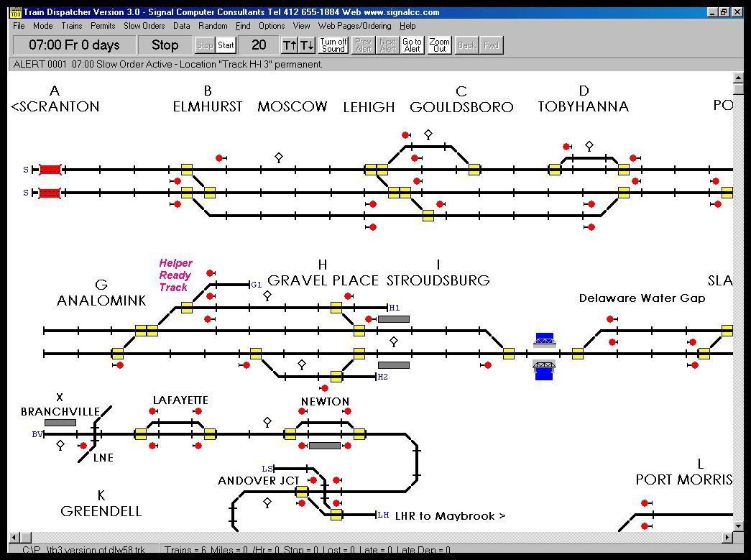This screenshot has width=751, height=560.
Task: Click the slow order alert message bar
Action: coord(164,64)
